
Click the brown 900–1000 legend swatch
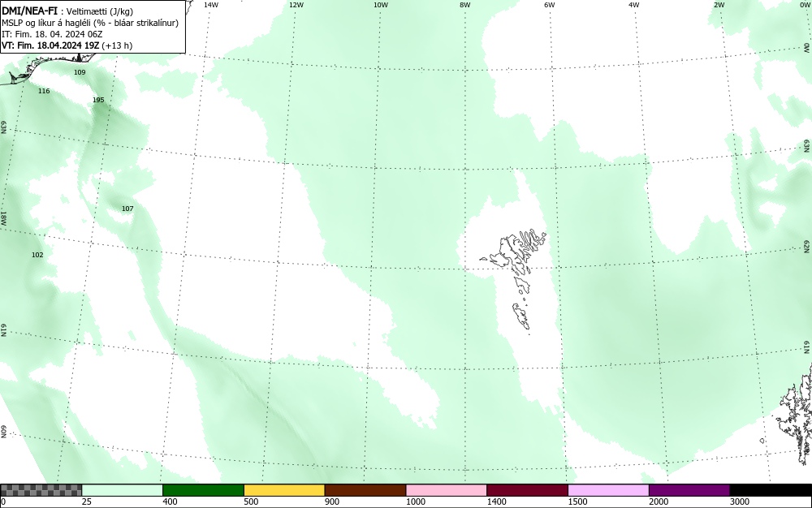tap(365, 490)
